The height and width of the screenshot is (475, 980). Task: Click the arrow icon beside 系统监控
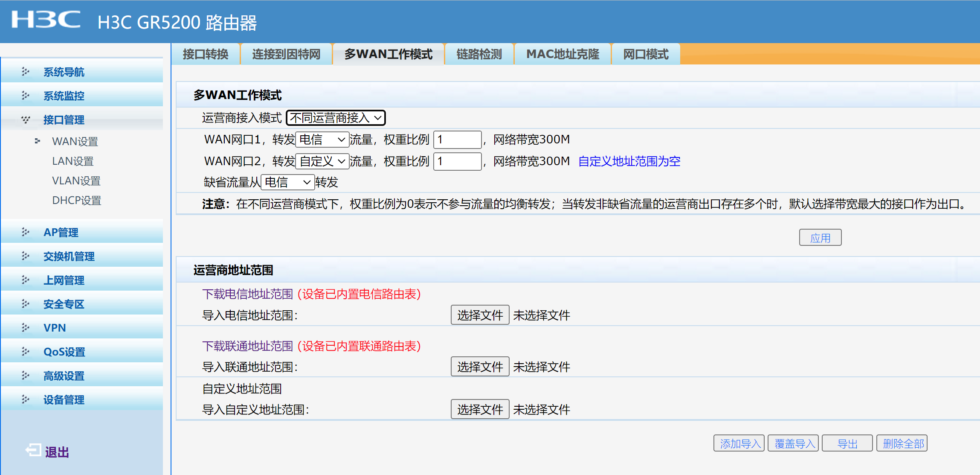[26, 96]
